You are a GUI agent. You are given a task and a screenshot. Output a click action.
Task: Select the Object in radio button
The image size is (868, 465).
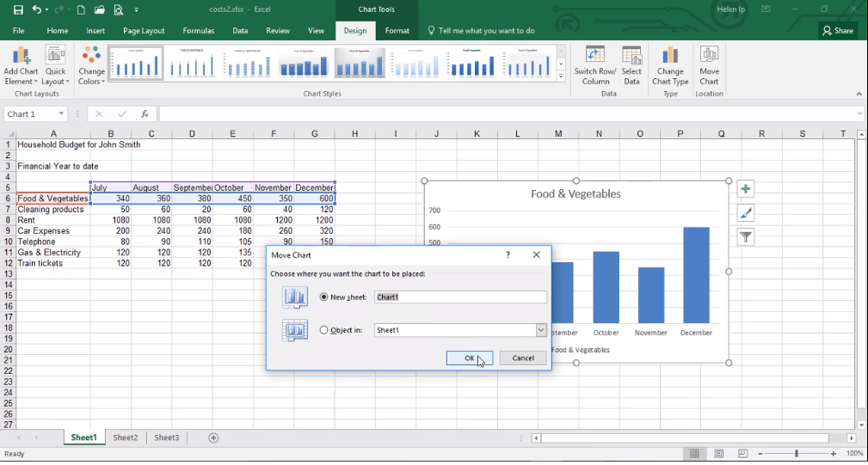(x=323, y=330)
